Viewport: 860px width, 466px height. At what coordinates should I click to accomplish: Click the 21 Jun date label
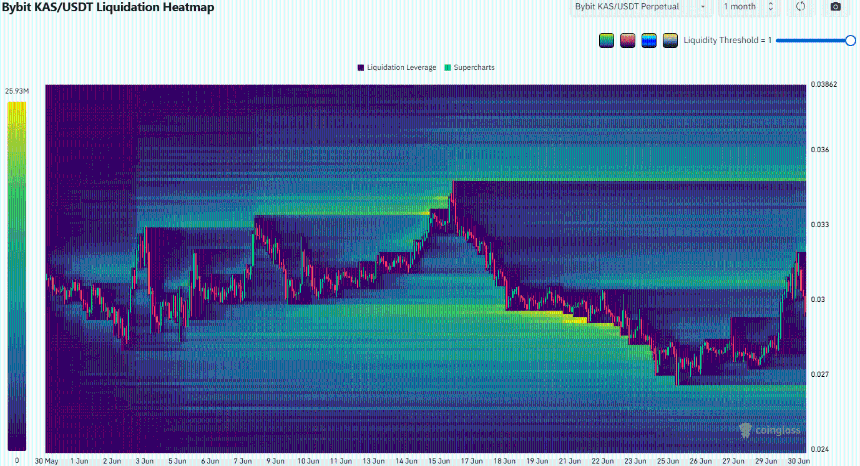[570, 461]
